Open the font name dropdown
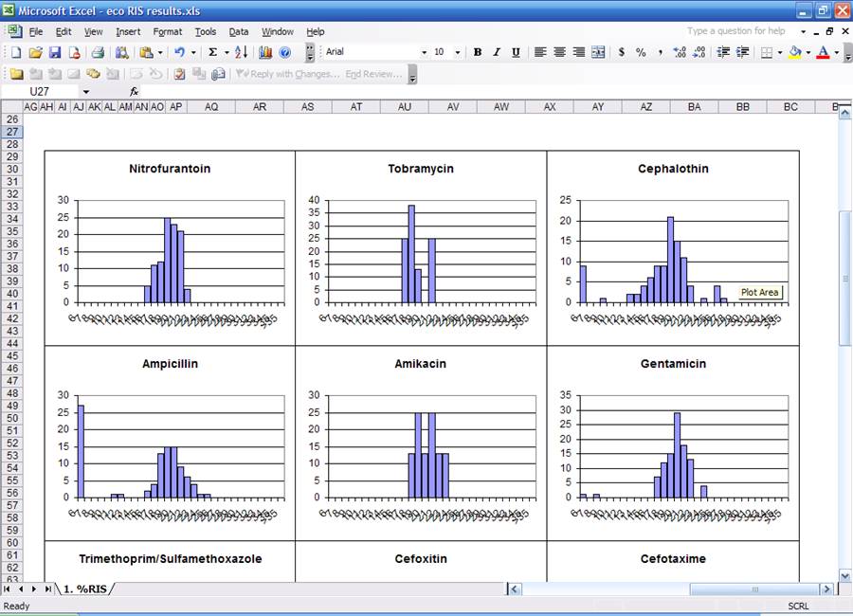Image resolution: width=853 pixels, height=616 pixels. click(425, 52)
